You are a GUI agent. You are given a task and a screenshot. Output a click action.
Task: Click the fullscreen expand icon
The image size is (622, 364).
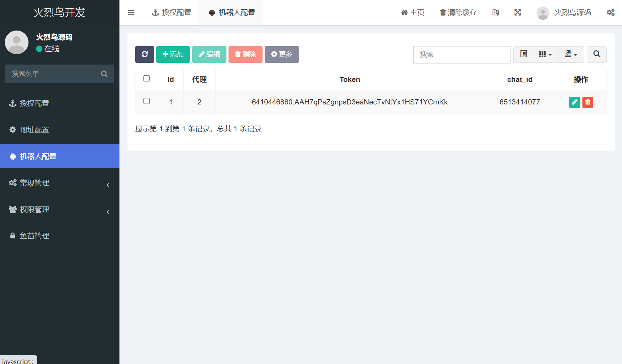click(x=517, y=12)
